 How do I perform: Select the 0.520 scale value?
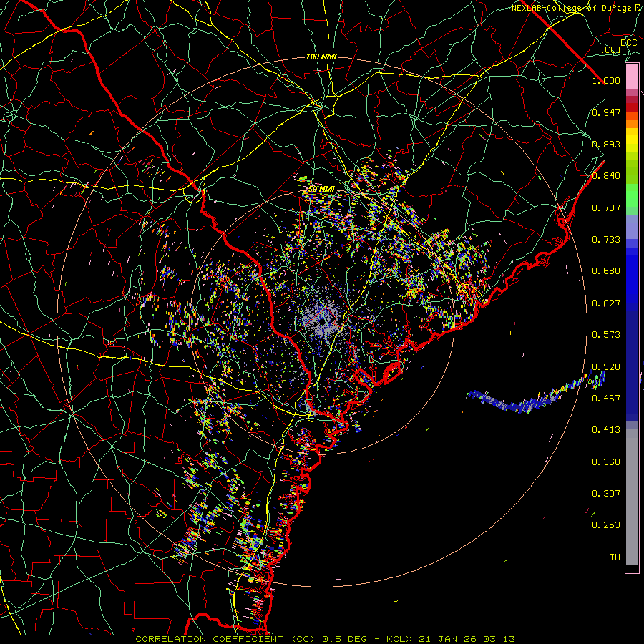pos(606,367)
